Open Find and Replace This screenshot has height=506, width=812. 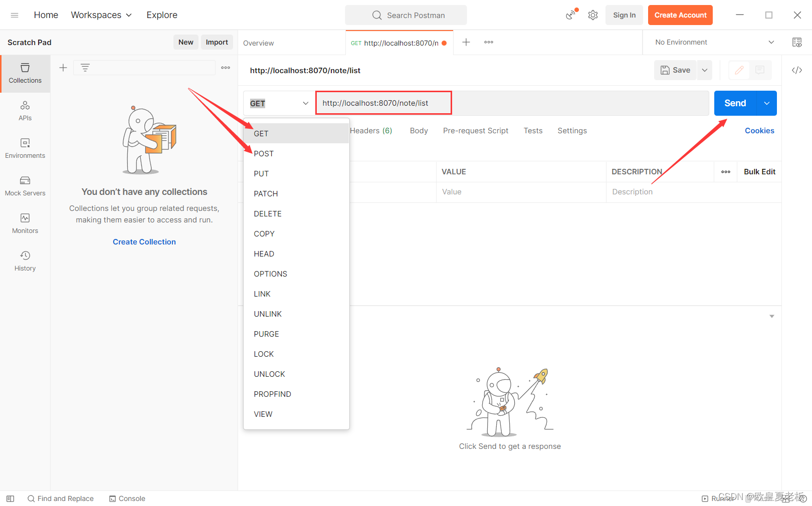(x=61, y=498)
